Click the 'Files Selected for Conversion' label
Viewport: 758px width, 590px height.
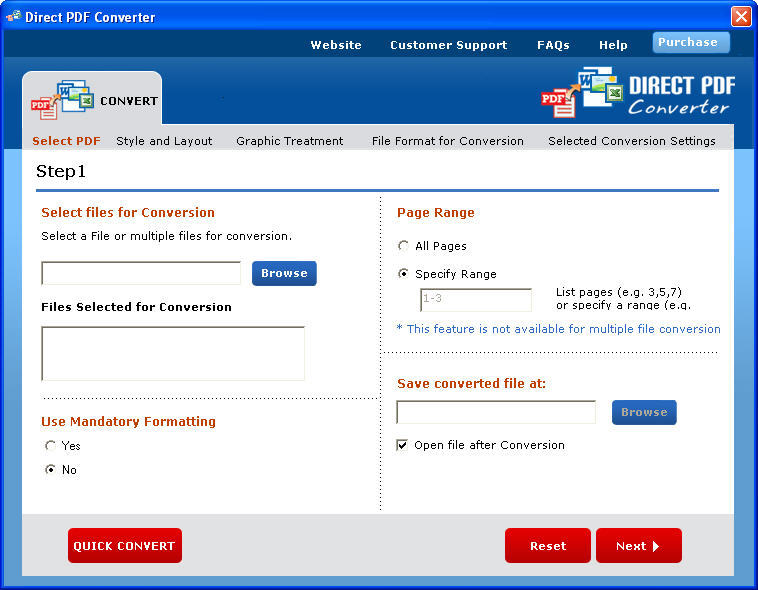[136, 307]
